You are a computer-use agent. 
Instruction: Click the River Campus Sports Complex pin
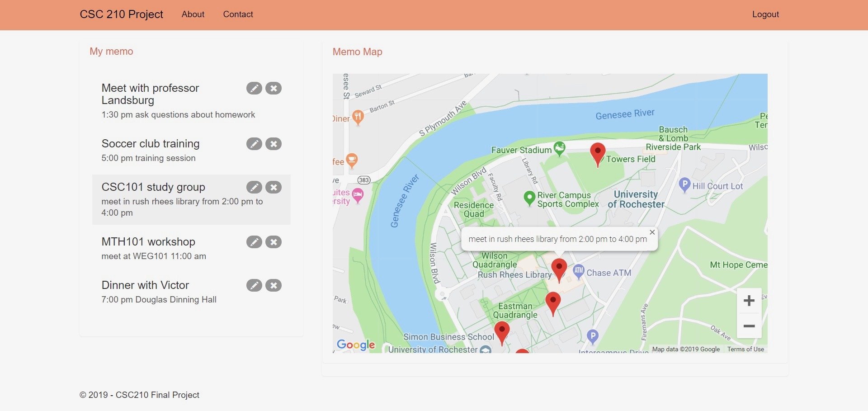tap(529, 198)
